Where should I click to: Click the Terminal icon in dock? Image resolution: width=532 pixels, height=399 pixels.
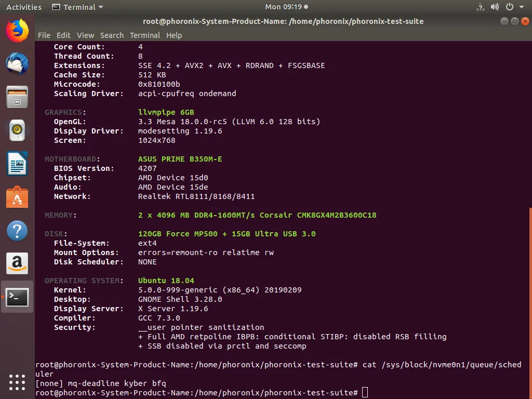point(17,297)
